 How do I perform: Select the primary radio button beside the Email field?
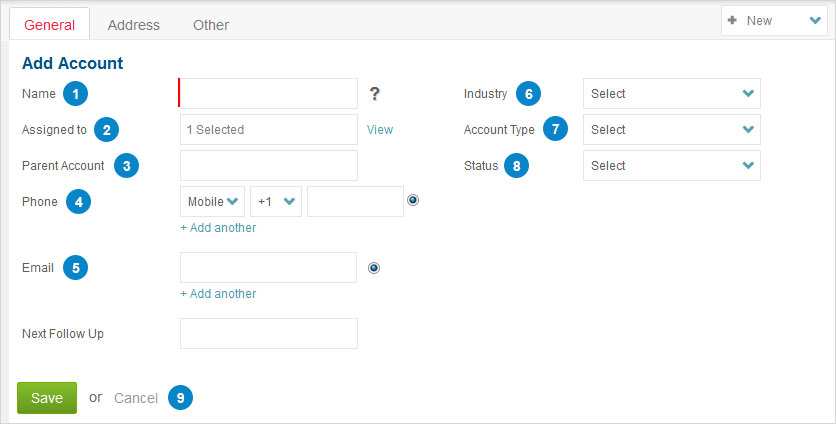(374, 268)
